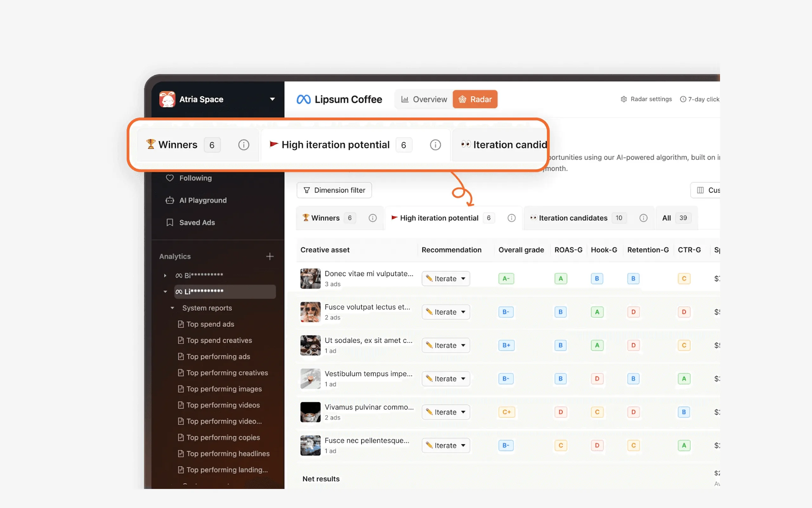Open Saved Ads in the sidebar
The image size is (812, 508).
click(197, 223)
